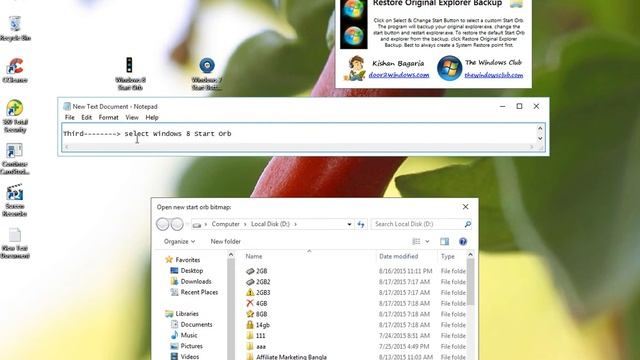The height and width of the screenshot is (360, 640).
Task: Select Desktop under Favorites
Action: (187, 271)
